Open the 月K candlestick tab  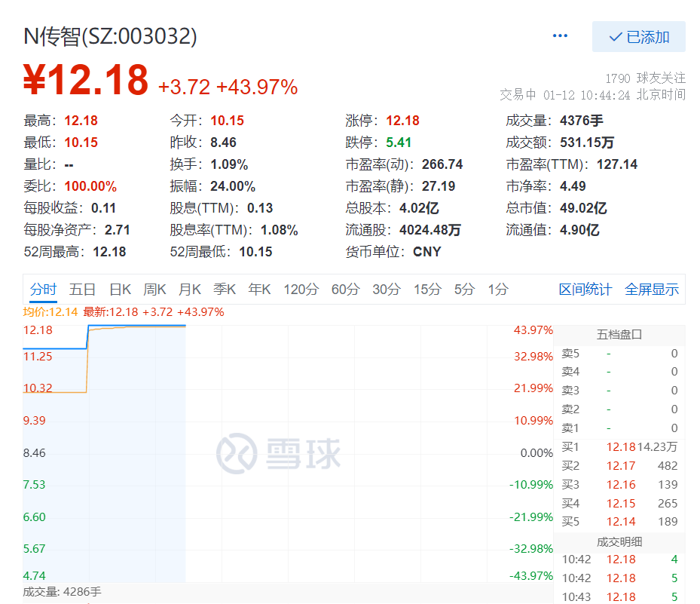(x=190, y=290)
